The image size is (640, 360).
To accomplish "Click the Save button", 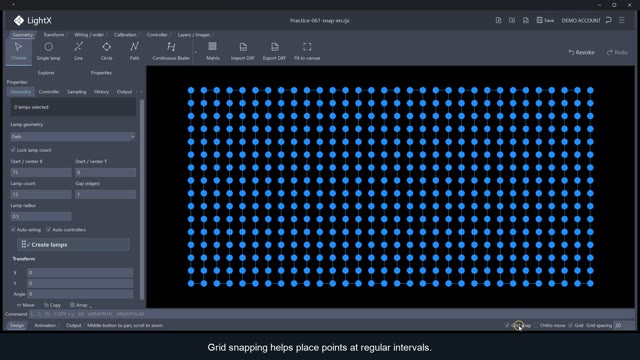I will pos(545,20).
